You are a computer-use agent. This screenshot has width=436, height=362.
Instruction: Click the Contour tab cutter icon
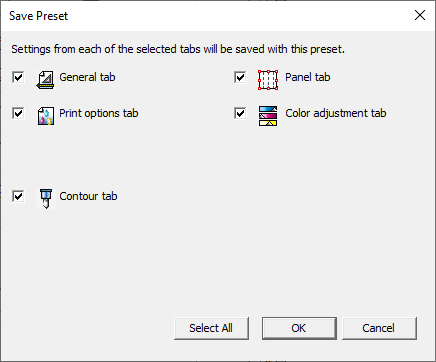pyautogui.click(x=46, y=199)
